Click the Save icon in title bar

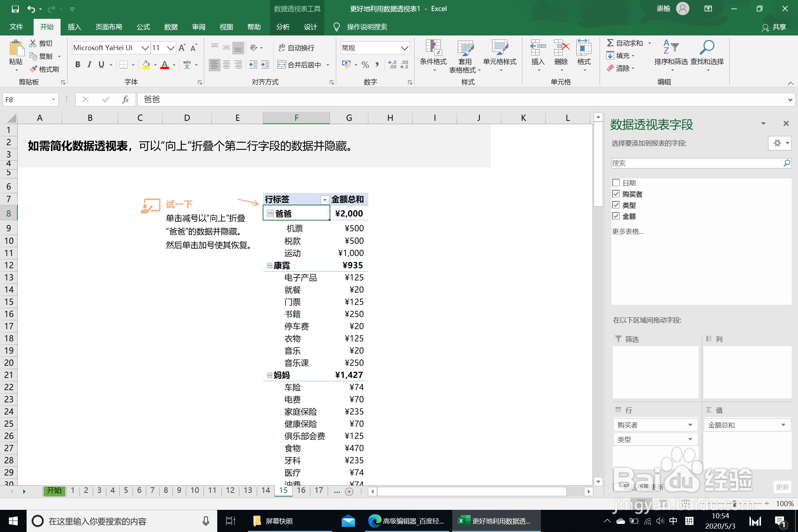point(15,9)
